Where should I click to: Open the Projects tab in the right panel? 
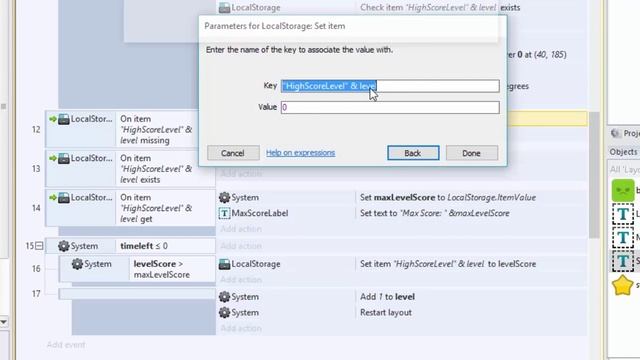click(x=625, y=133)
